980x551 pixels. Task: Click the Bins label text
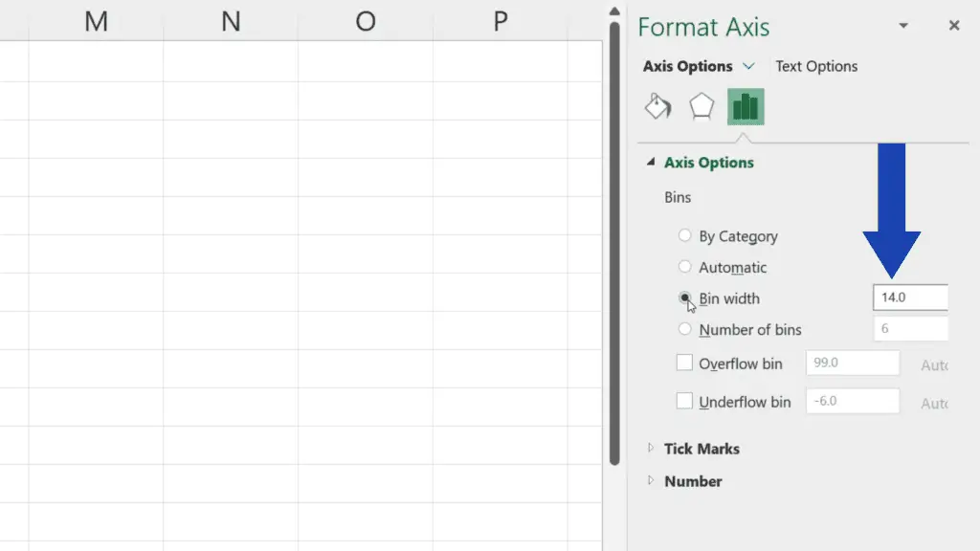[678, 197]
